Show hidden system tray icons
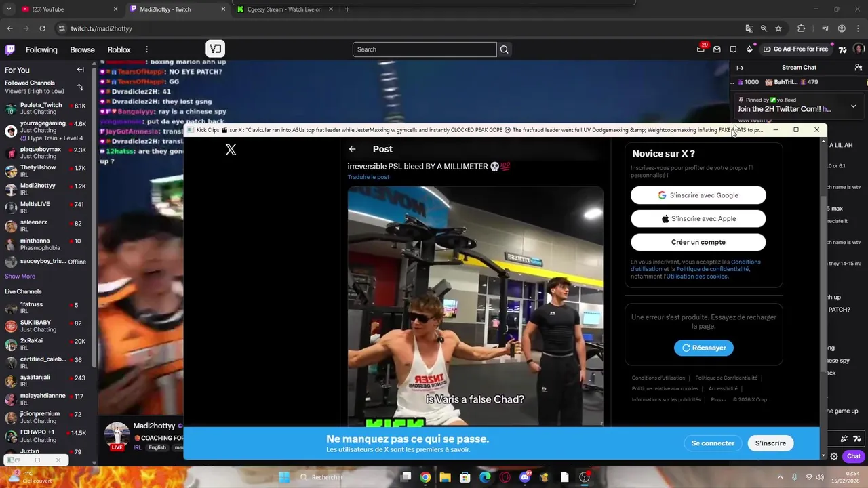Screen dimensions: 868x488 (x=780, y=477)
